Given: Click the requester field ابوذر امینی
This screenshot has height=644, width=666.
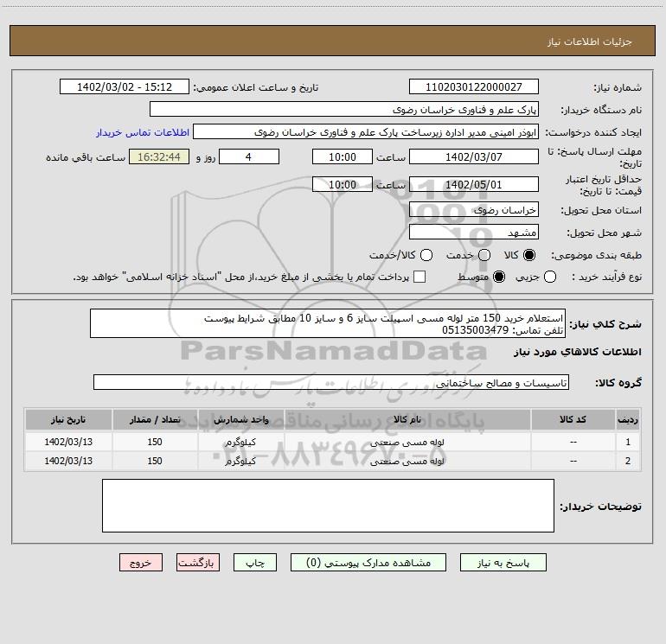Looking at the screenshot, I should [x=366, y=131].
